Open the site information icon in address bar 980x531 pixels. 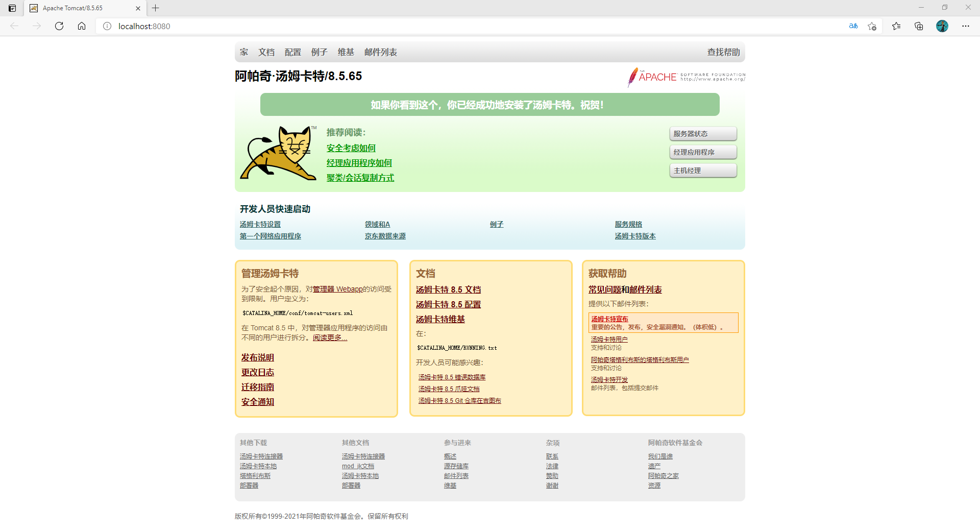[107, 26]
